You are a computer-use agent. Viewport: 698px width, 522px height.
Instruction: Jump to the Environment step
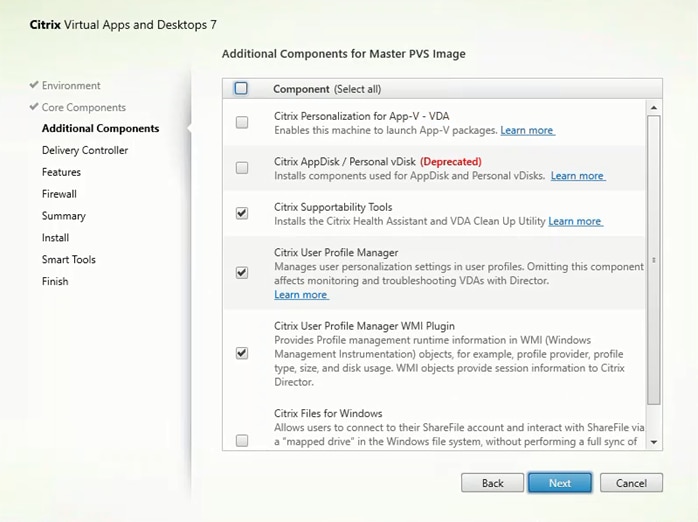point(71,86)
